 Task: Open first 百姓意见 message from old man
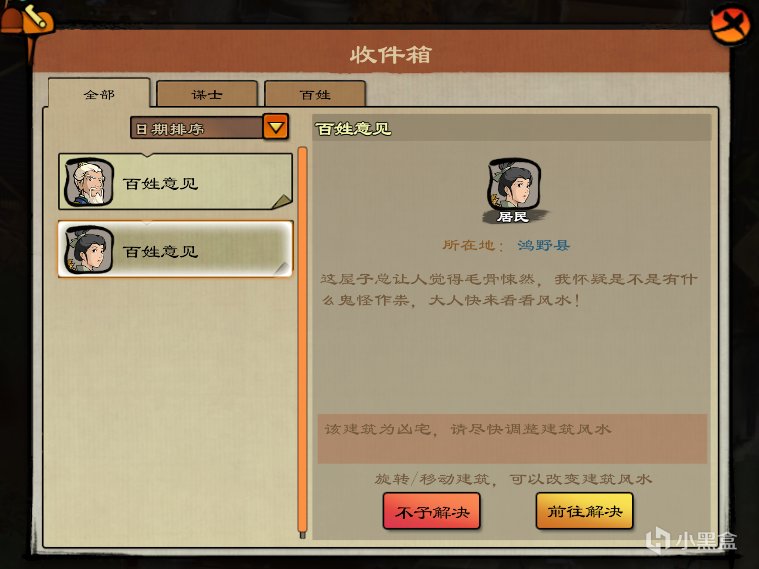(x=175, y=182)
